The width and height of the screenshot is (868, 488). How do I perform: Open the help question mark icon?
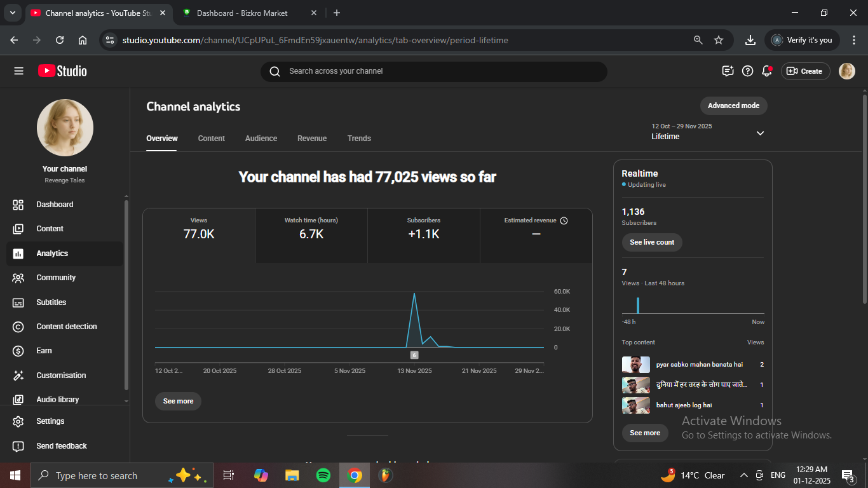click(748, 71)
